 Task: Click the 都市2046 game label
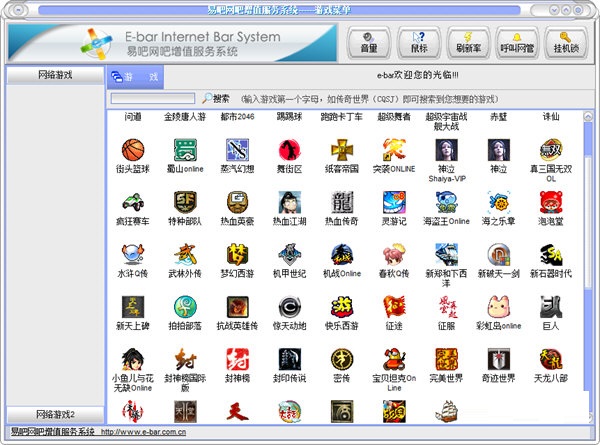(237, 116)
